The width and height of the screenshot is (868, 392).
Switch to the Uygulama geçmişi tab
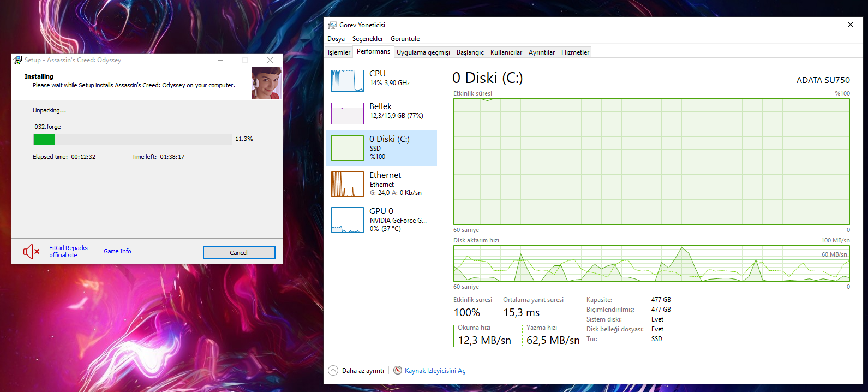(423, 52)
